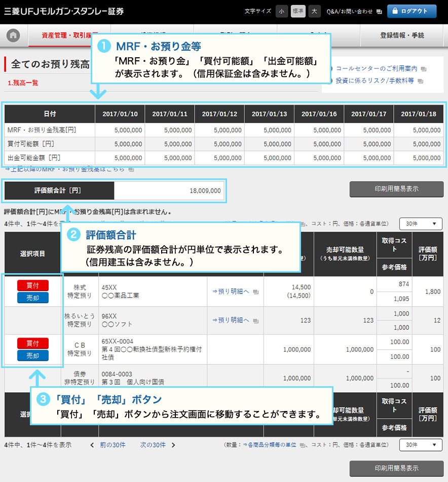Click the popup icon beside 投資に係るリスク/手数料等

coord(419,80)
